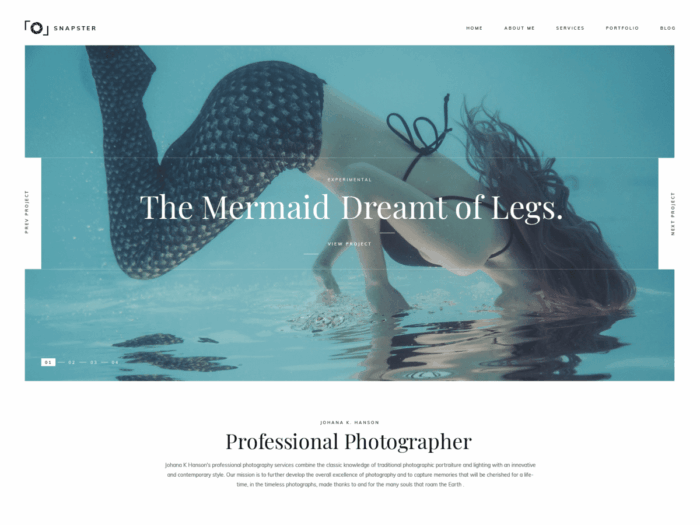Go to the About Me page
Image resolution: width=700 pixels, height=525 pixels.
tap(519, 28)
